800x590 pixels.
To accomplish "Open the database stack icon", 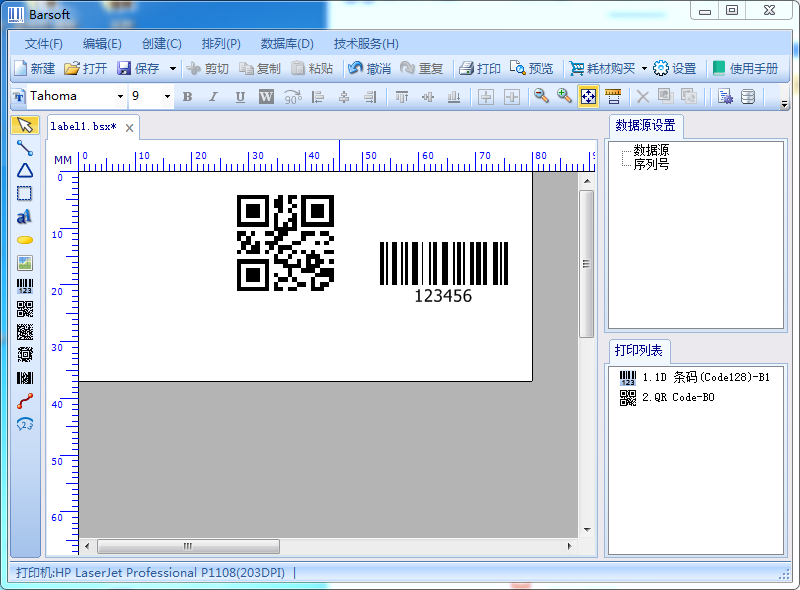I will pos(748,96).
